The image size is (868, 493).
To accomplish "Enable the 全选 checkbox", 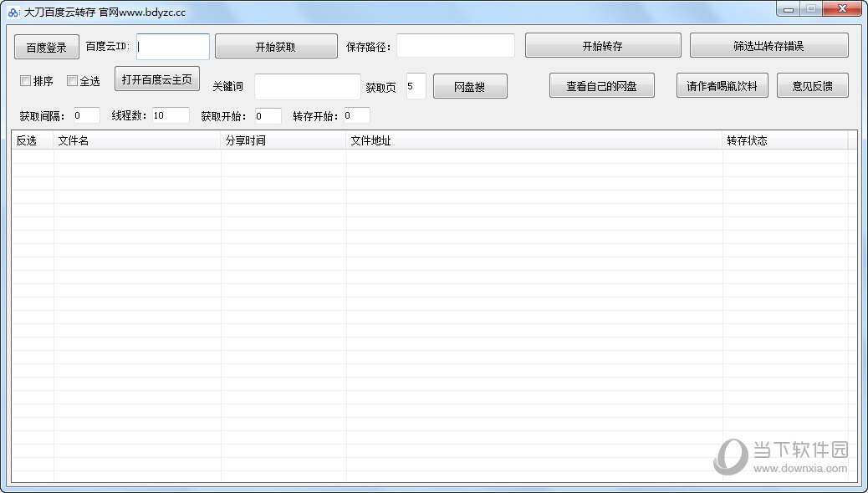I will coord(72,81).
